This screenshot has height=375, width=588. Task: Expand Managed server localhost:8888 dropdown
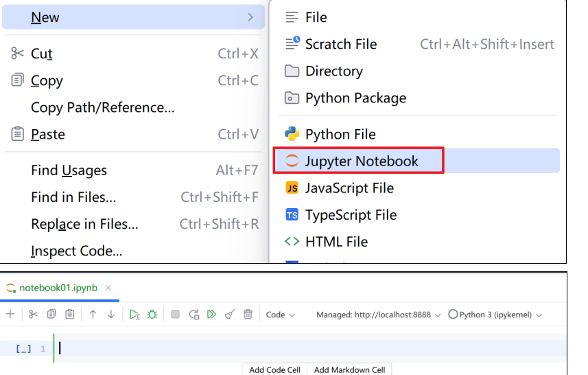click(378, 315)
